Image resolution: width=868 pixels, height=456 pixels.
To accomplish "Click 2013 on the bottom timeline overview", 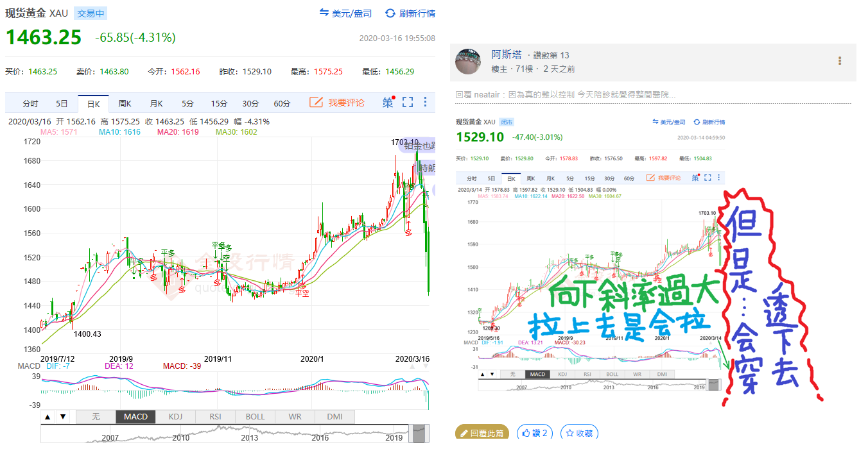I will click(x=250, y=437).
